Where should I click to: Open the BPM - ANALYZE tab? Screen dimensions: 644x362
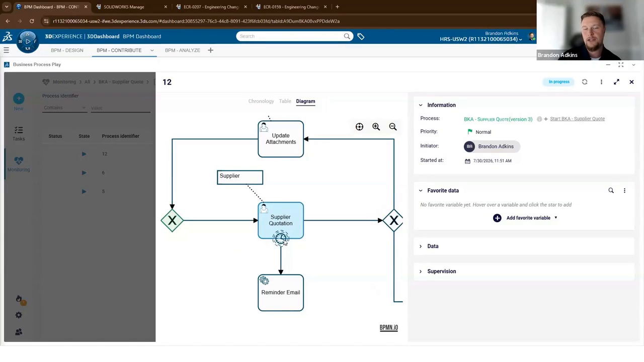click(183, 50)
